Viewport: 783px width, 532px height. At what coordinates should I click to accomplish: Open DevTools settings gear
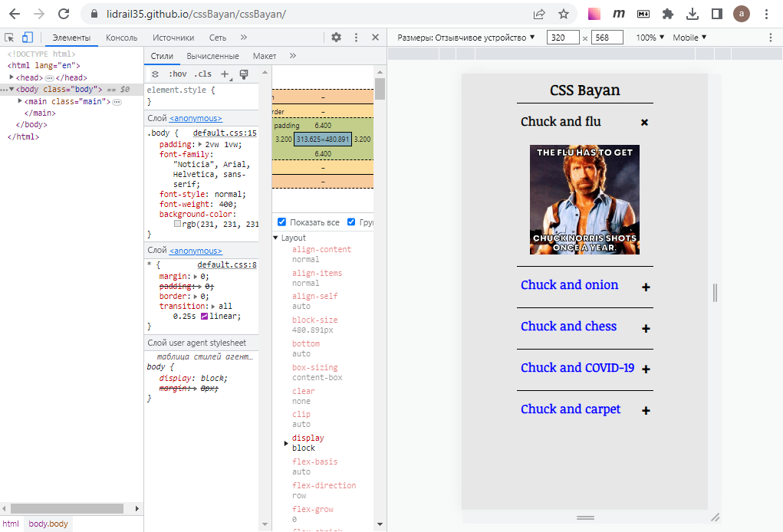pyautogui.click(x=336, y=37)
